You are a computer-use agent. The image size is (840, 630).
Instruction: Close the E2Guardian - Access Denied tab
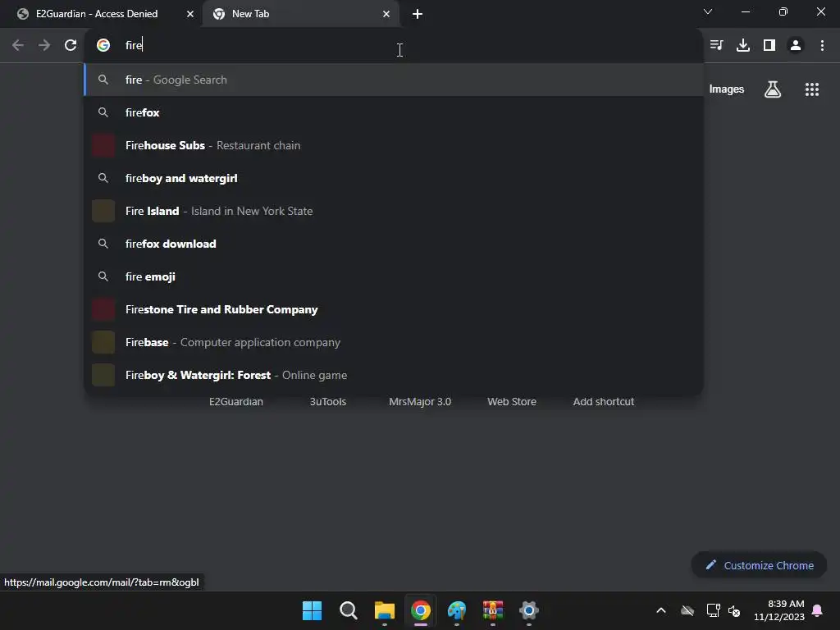pyautogui.click(x=190, y=14)
